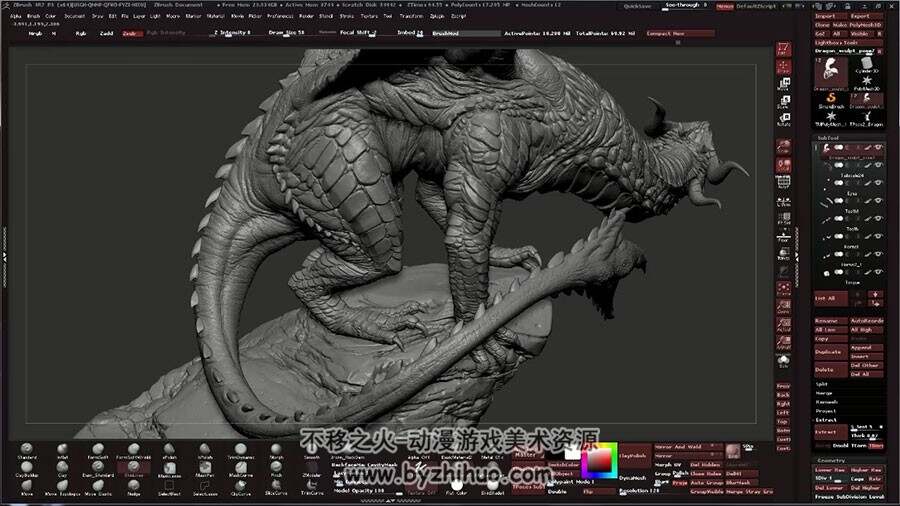Open the Preferences menu
Screen dimensions: 900x506
[280, 16]
